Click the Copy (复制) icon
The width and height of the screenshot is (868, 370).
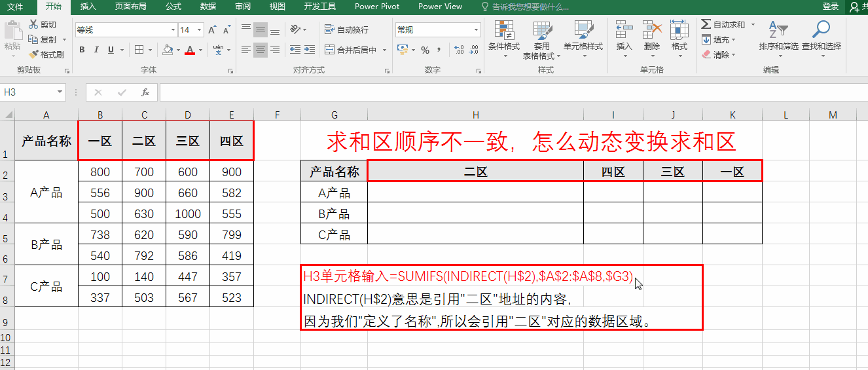[33, 40]
